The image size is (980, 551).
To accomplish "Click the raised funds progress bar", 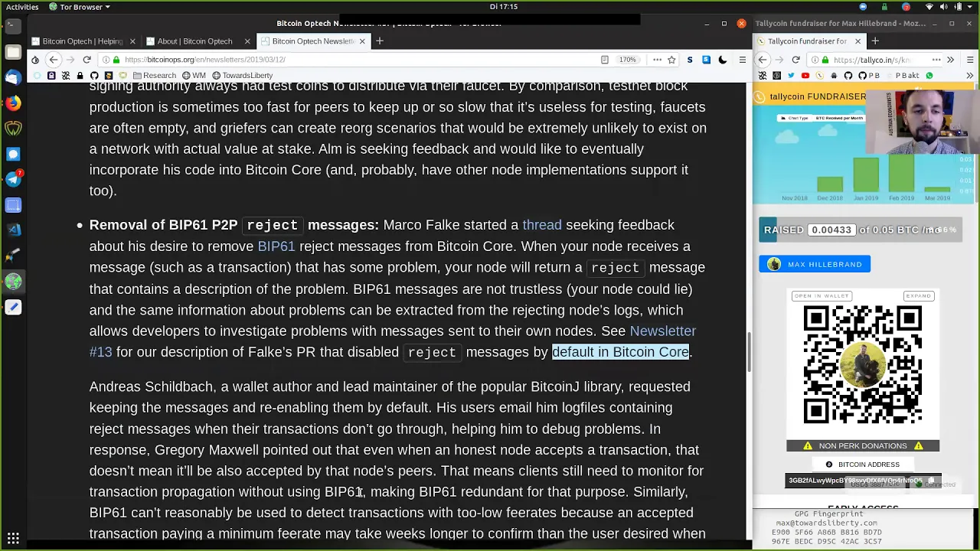I will pos(860,230).
